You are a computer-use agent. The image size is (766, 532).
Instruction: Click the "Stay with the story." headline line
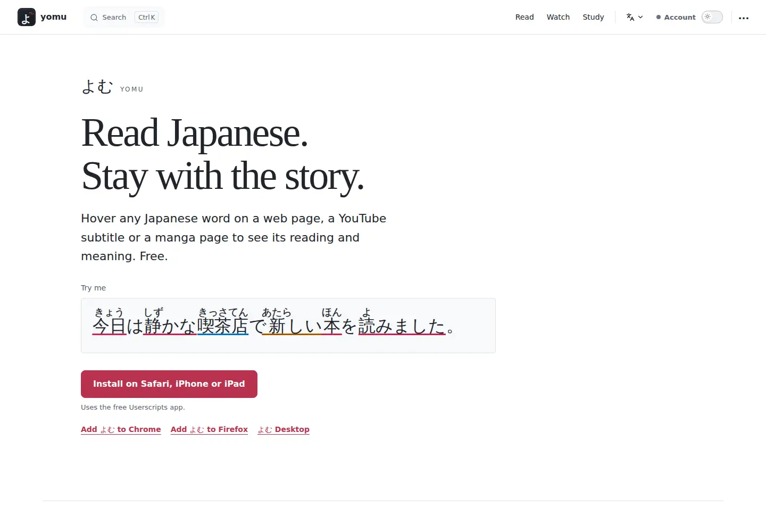(222, 176)
